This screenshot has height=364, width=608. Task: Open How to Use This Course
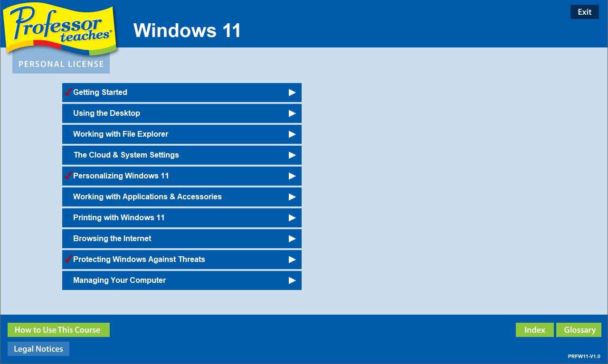click(x=58, y=330)
